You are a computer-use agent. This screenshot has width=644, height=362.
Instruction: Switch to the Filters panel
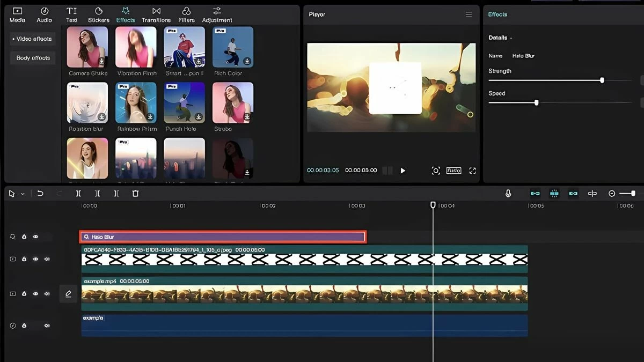(x=186, y=13)
